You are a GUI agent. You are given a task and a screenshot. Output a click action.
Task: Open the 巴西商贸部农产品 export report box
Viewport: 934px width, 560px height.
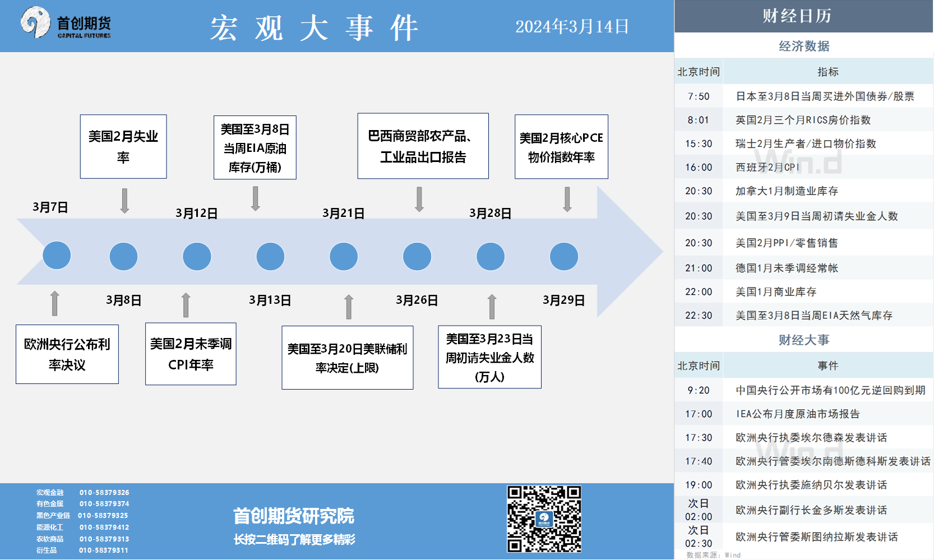coord(423,146)
